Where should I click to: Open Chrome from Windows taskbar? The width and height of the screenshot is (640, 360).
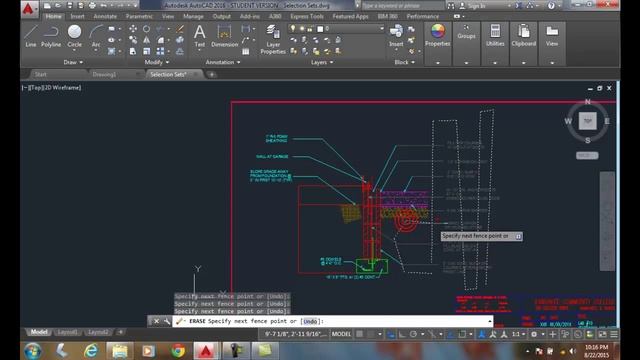coord(178,351)
